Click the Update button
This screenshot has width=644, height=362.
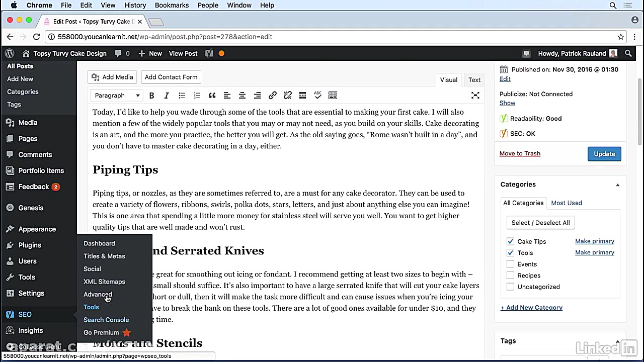[604, 154]
